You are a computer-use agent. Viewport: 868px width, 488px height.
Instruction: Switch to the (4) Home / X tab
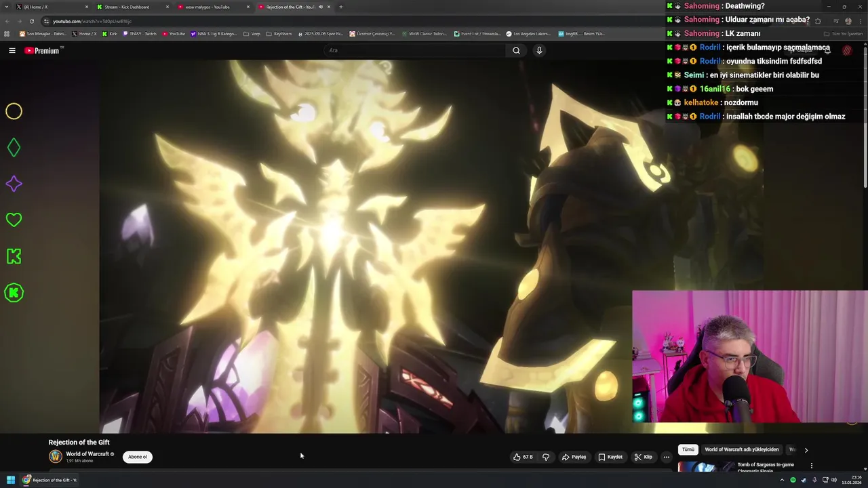click(51, 7)
